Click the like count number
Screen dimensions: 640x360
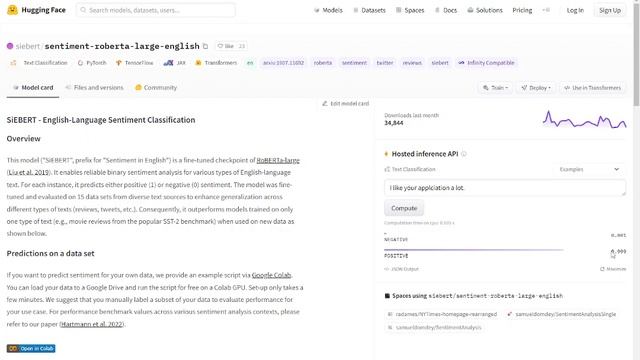pos(242,46)
